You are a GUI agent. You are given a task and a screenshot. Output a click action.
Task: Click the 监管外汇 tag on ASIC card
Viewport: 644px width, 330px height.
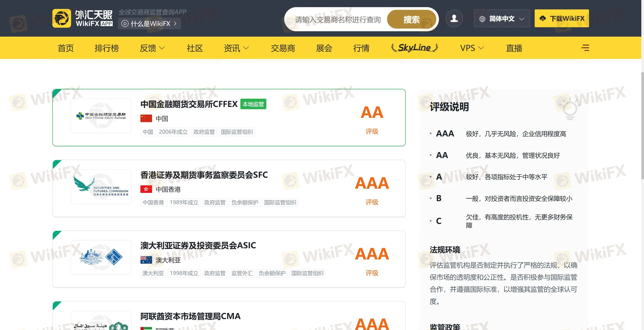click(x=242, y=273)
